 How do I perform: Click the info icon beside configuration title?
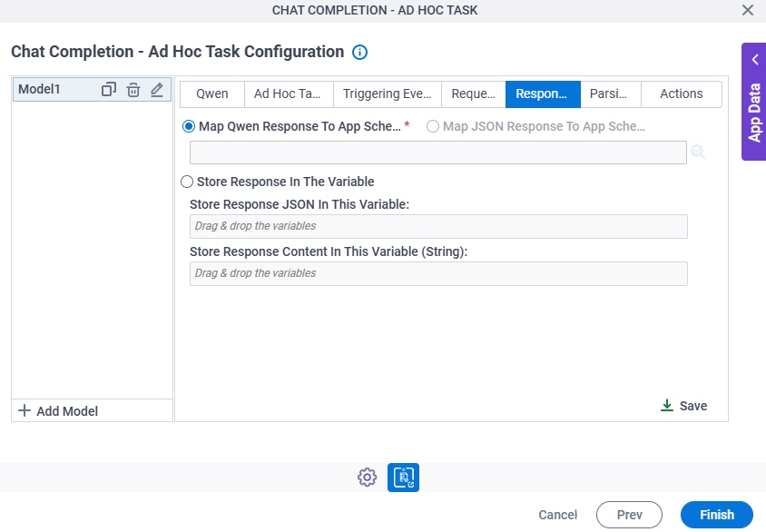coord(359,53)
